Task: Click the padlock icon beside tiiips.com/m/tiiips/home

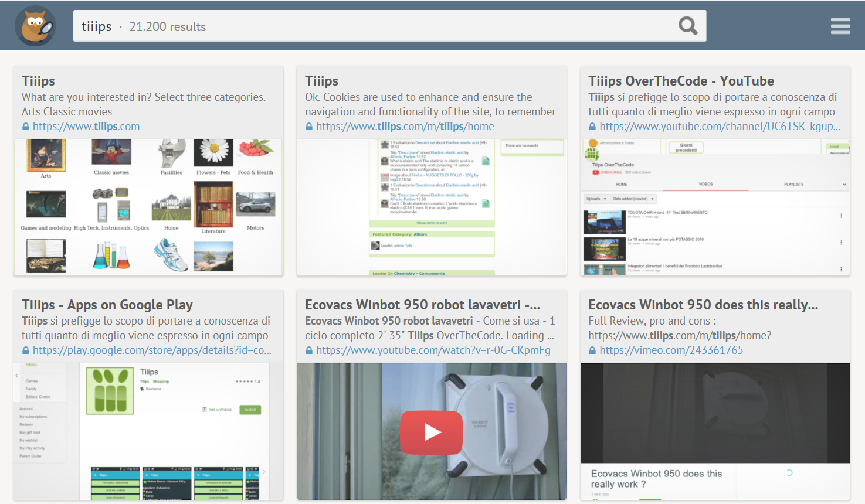Action: [309, 127]
